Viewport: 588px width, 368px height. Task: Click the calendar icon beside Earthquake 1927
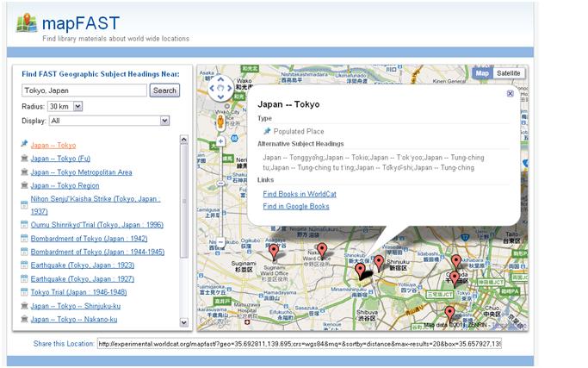click(24, 278)
